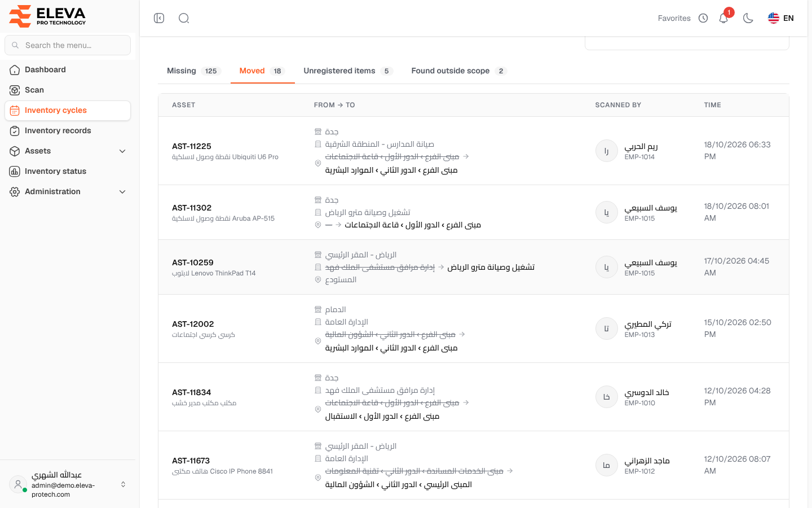The width and height of the screenshot is (812, 508).
Task: Navigate to Inventory status
Action: tap(68, 172)
